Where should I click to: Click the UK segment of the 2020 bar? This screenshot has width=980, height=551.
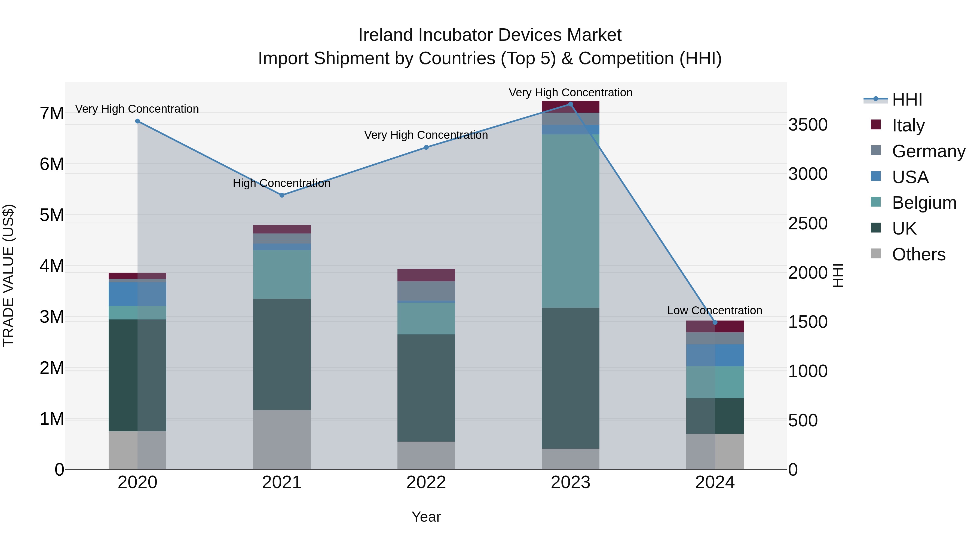coord(137,375)
